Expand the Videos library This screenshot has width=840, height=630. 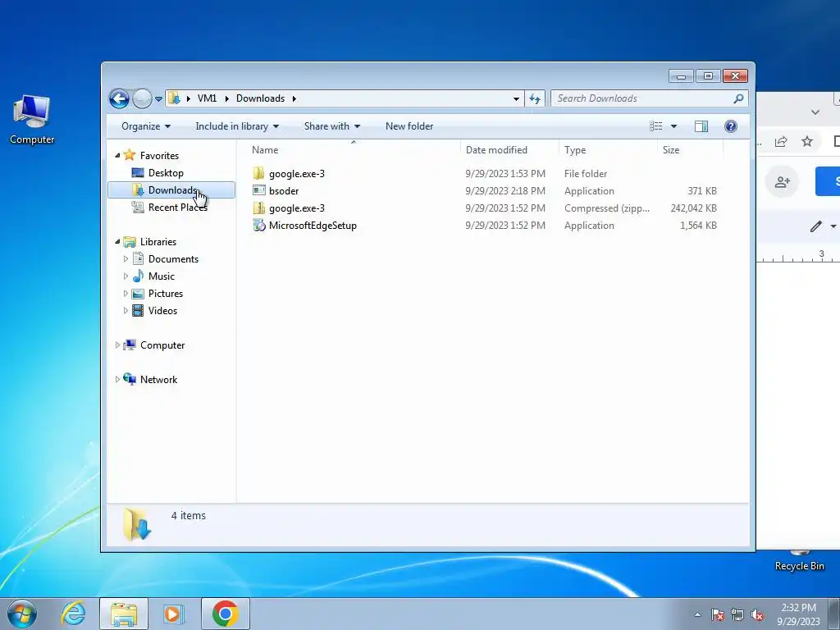coord(126,311)
